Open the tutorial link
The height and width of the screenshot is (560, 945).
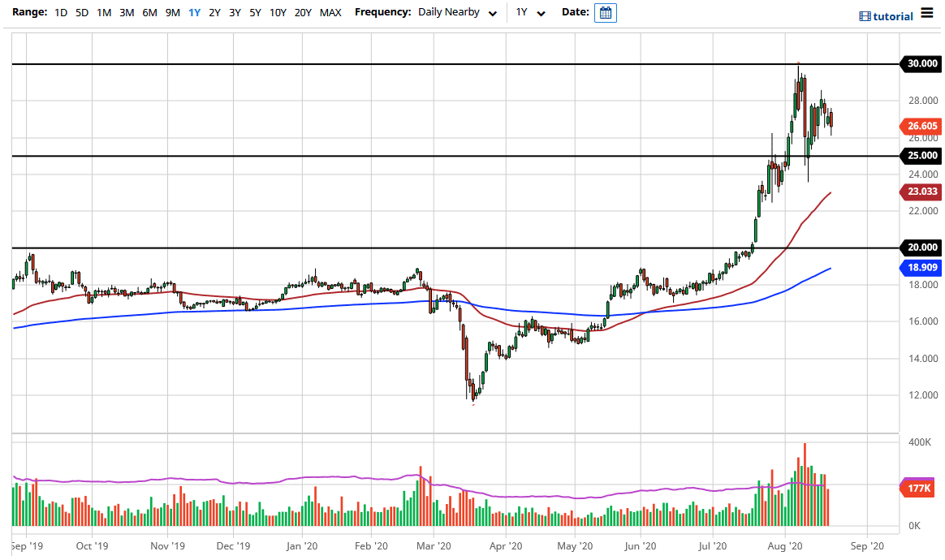pyautogui.click(x=893, y=16)
